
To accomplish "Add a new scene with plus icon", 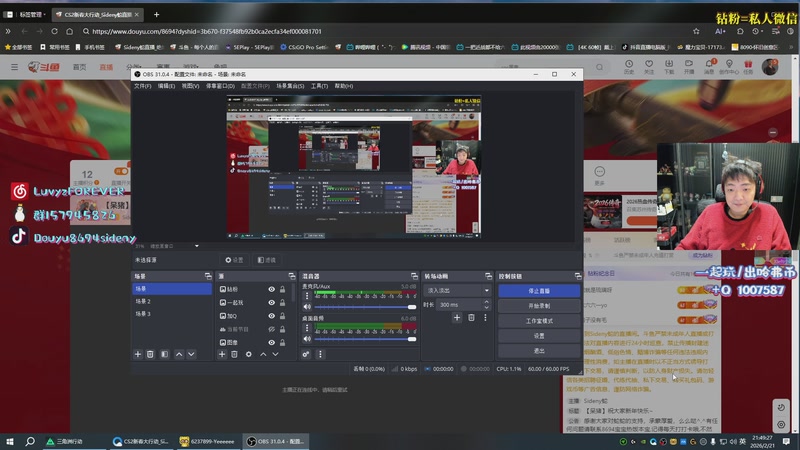I will (138, 354).
